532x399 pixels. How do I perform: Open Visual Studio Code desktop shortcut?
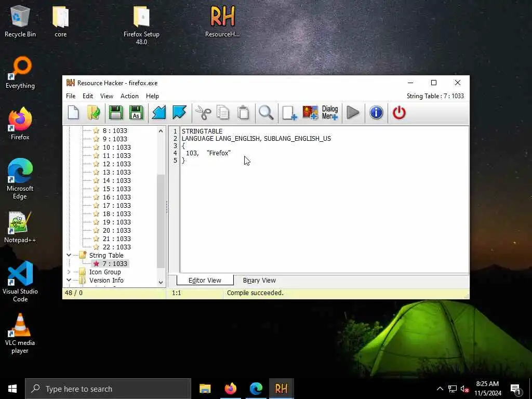tap(20, 282)
